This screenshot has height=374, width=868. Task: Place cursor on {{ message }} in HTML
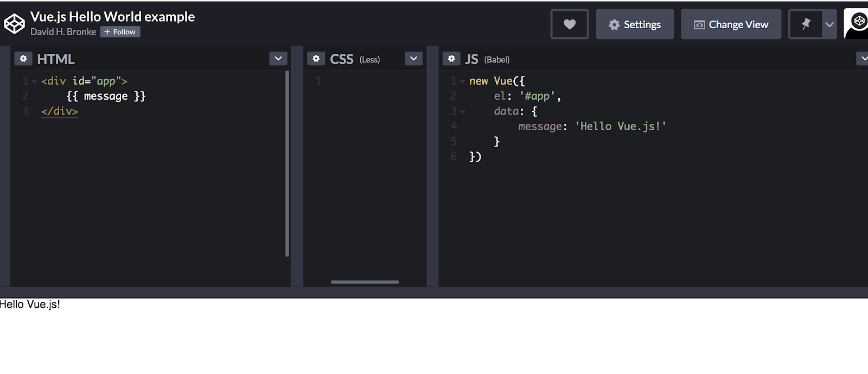pos(106,96)
